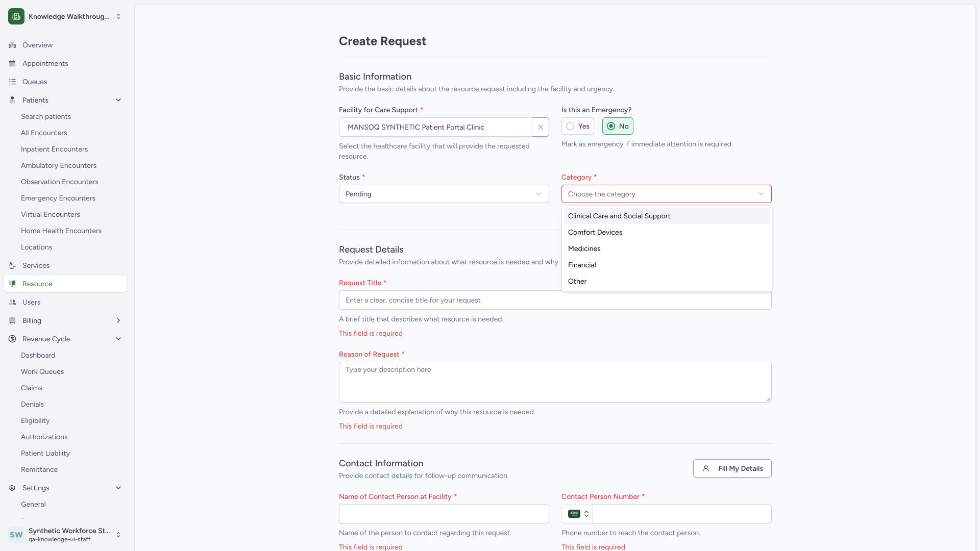Click the Settings gear icon

pos(12,488)
